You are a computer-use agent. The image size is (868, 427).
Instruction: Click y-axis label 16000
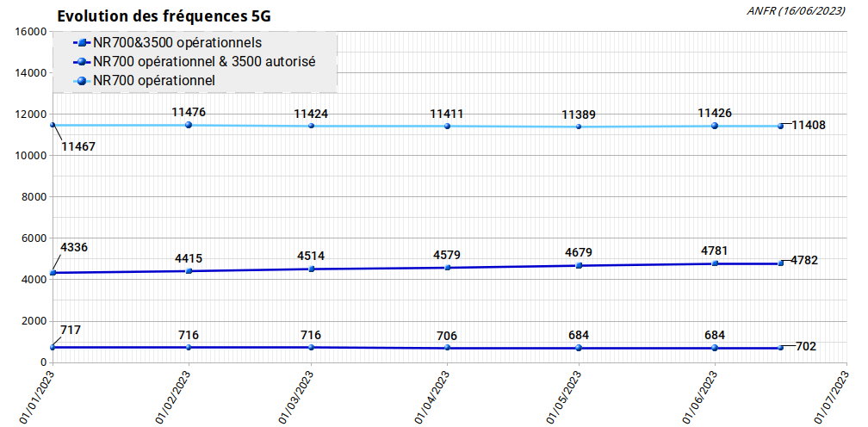pos(31,32)
